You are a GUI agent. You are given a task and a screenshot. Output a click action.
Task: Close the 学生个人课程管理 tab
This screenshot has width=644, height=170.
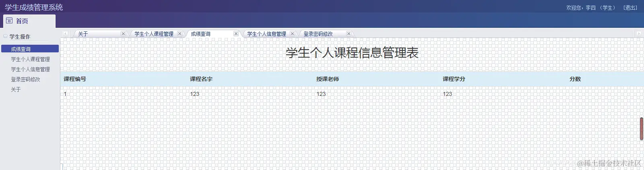click(x=180, y=34)
